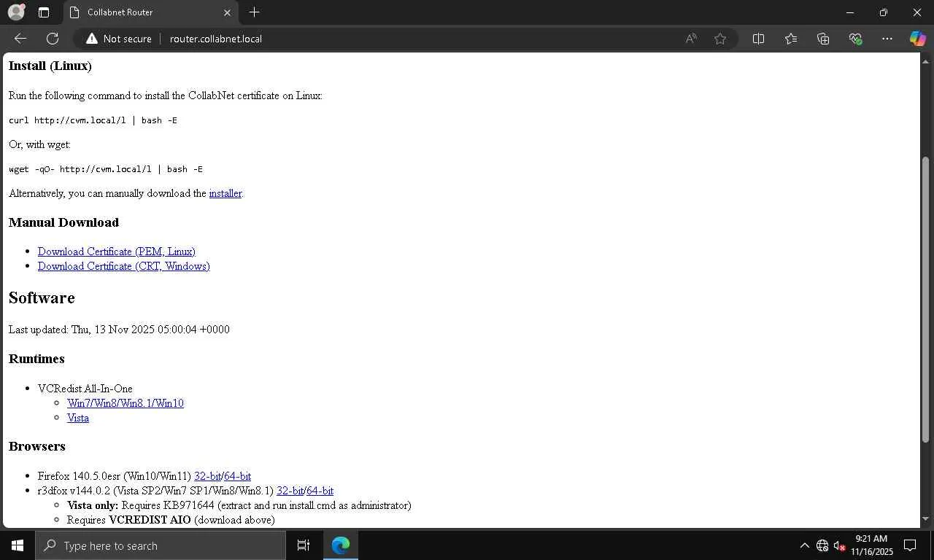The width and height of the screenshot is (934, 560).
Task: Open the Favorites list
Action: [791, 39]
